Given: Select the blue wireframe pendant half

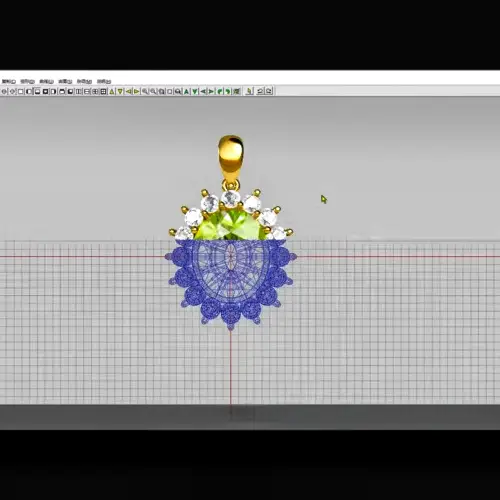Looking at the screenshot, I should 230,283.
